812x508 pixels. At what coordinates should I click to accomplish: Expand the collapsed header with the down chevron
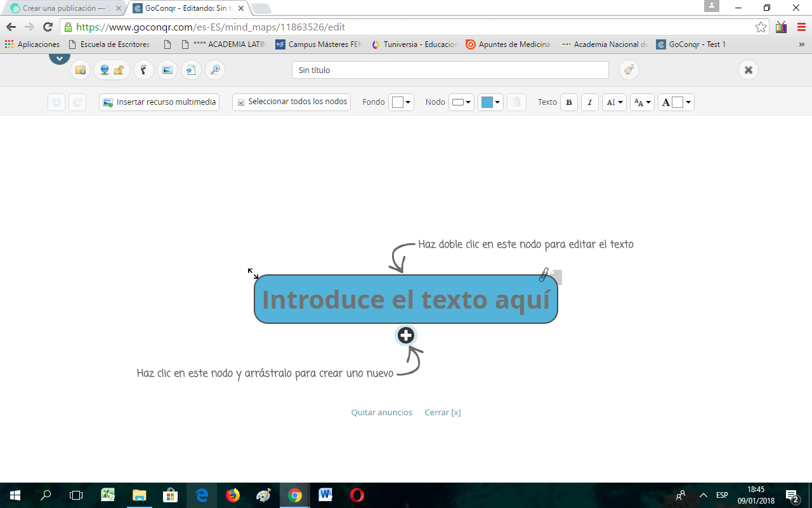pyautogui.click(x=60, y=58)
